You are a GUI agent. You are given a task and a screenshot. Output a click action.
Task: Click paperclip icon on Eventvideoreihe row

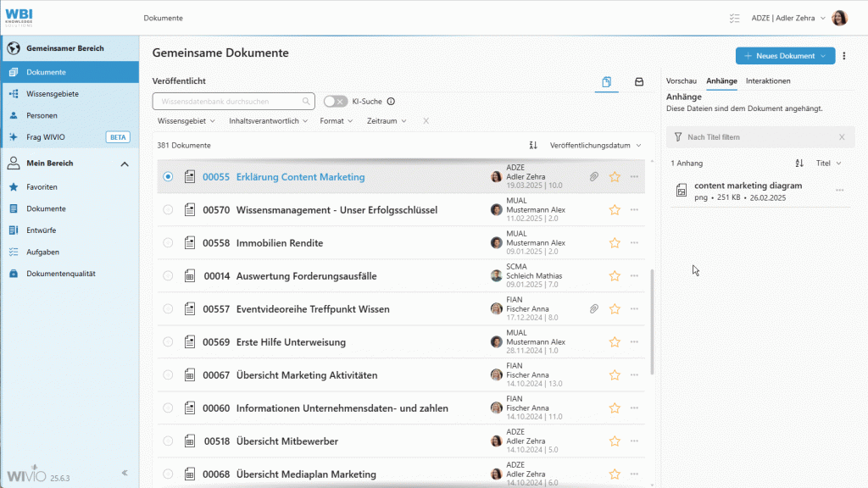click(x=594, y=309)
